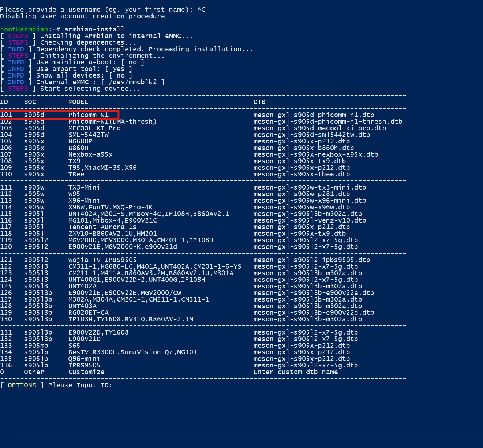The height and width of the screenshot is (448, 483).
Task: Click the MODEL column header
Action: (x=78, y=102)
